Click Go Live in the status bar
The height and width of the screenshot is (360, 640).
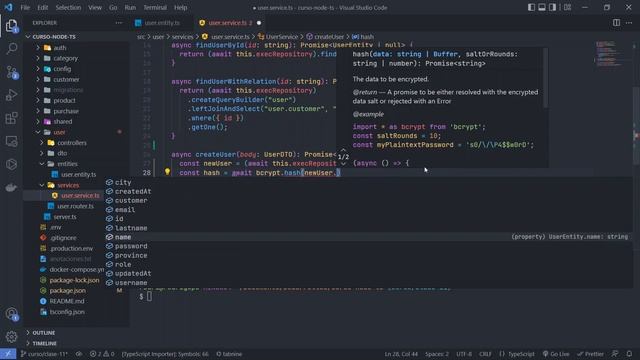coord(556,354)
